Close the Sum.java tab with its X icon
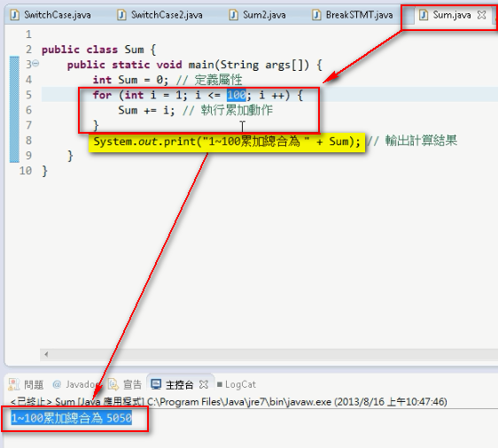This screenshot has width=498, height=448. pyautogui.click(x=482, y=15)
